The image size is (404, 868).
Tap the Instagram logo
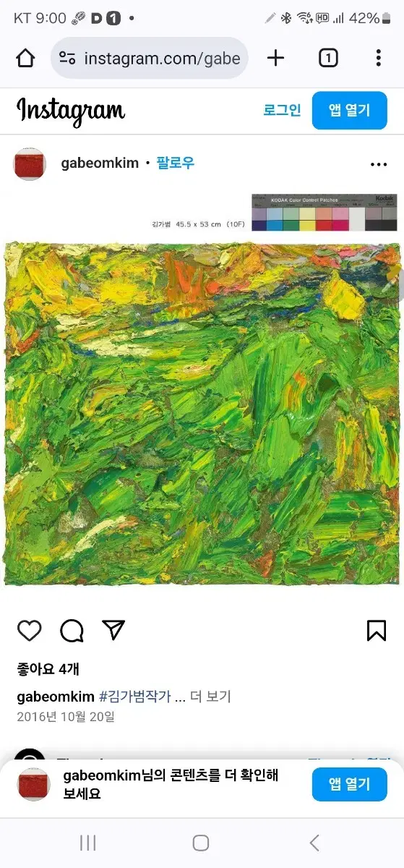[71, 111]
